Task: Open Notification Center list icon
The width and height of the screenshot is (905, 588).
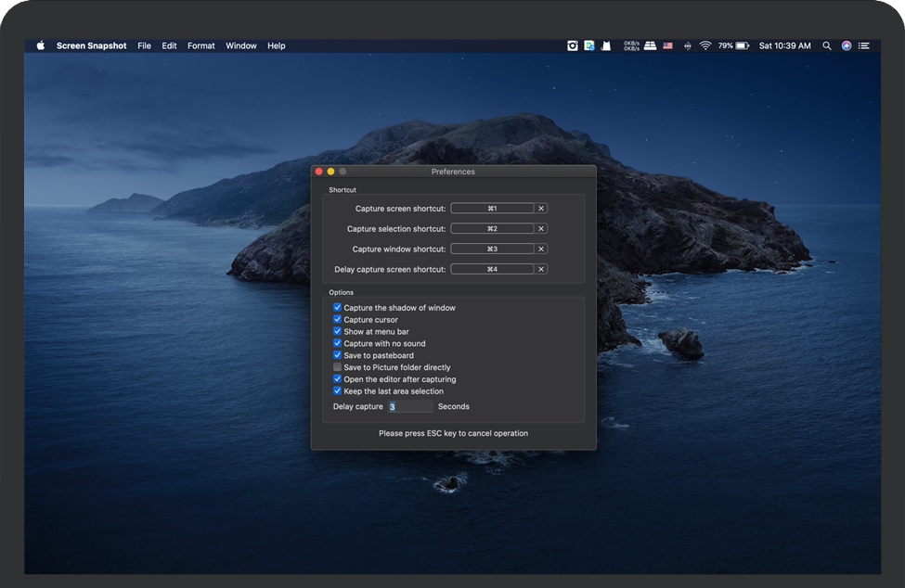Action: 864,45
